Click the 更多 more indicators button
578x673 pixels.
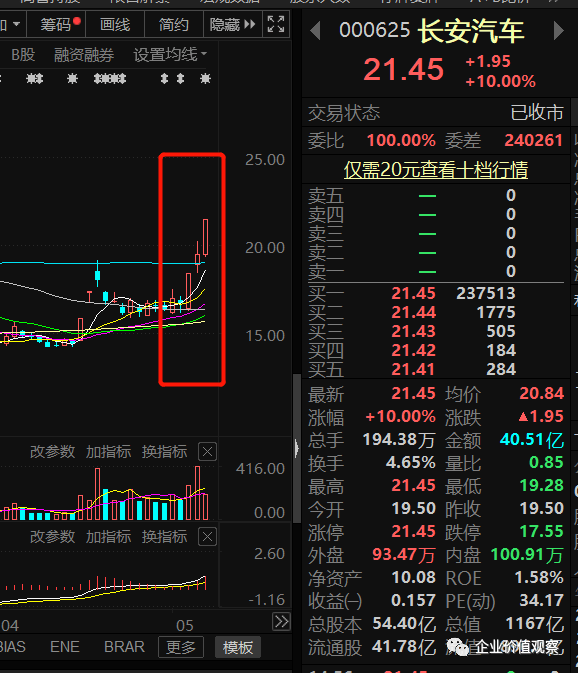[x=181, y=647]
